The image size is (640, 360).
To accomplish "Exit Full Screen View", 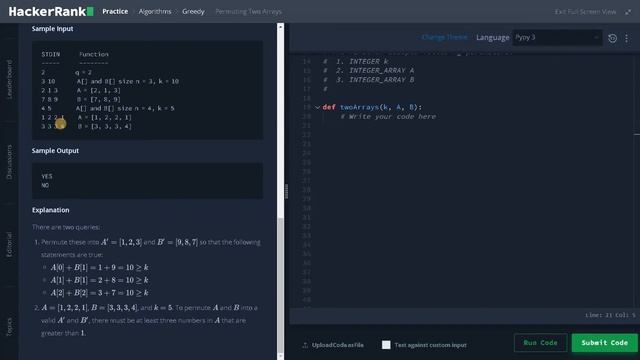I will point(585,12).
